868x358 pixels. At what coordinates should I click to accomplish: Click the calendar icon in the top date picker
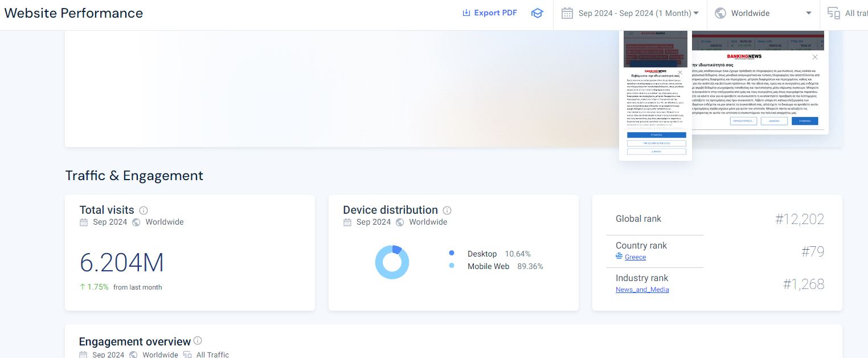point(567,13)
